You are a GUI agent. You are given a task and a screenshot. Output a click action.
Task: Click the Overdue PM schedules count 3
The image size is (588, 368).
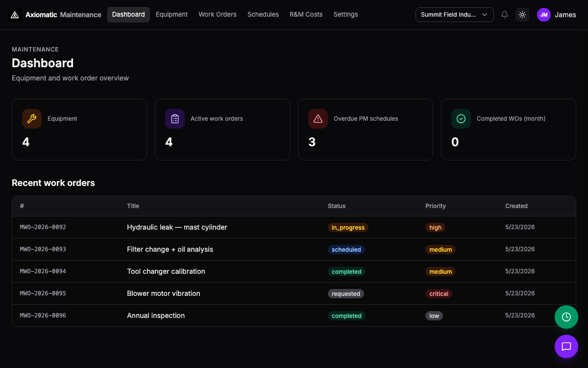[312, 142]
